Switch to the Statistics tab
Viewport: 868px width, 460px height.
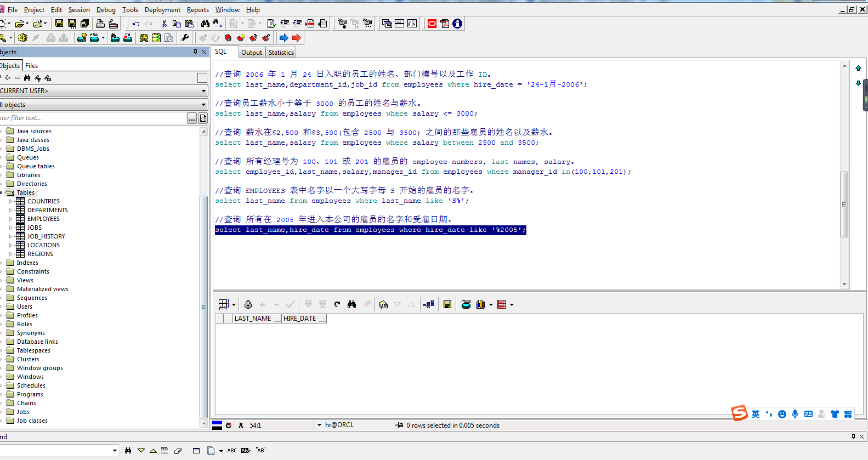tap(281, 53)
